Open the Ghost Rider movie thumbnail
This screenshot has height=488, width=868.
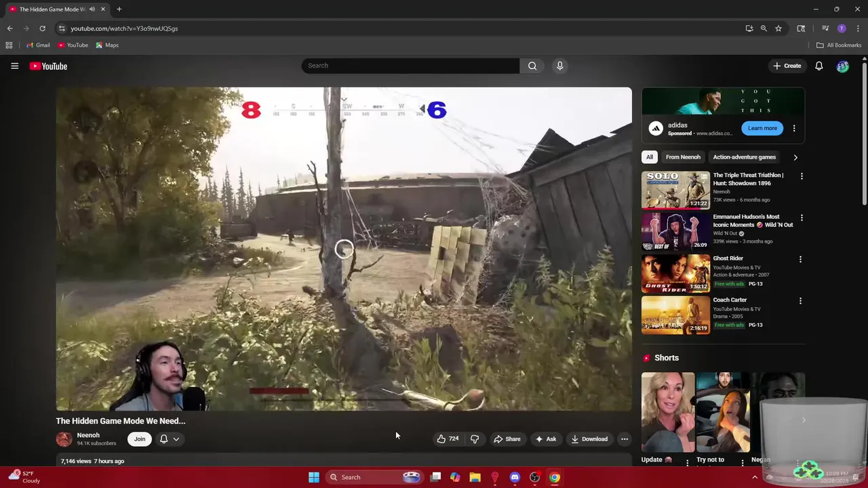point(675,272)
